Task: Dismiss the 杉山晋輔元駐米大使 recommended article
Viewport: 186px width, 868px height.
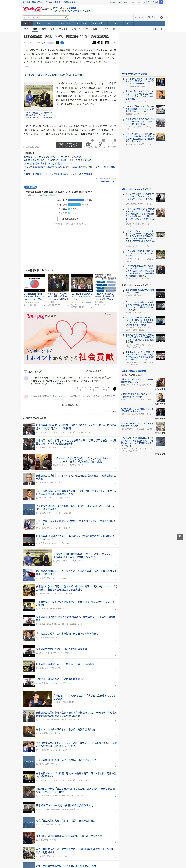Action: click(115, 483)
